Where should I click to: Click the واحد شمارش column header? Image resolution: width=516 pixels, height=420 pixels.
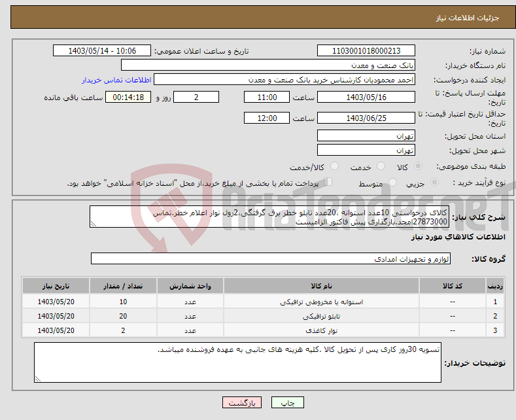coord(190,286)
